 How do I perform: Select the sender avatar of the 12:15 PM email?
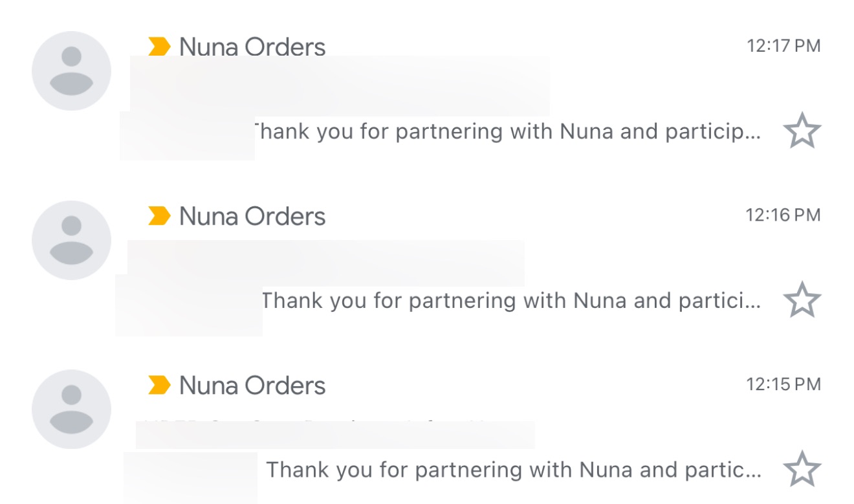click(71, 410)
